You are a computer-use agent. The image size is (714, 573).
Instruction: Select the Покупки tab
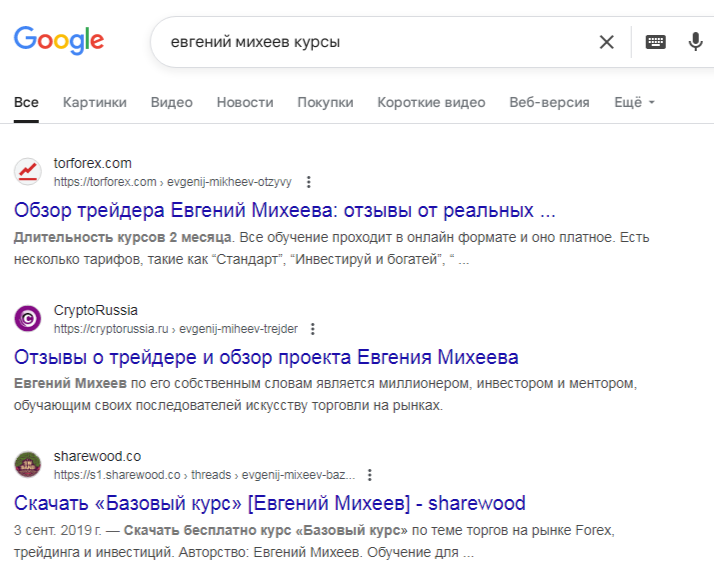tap(325, 102)
